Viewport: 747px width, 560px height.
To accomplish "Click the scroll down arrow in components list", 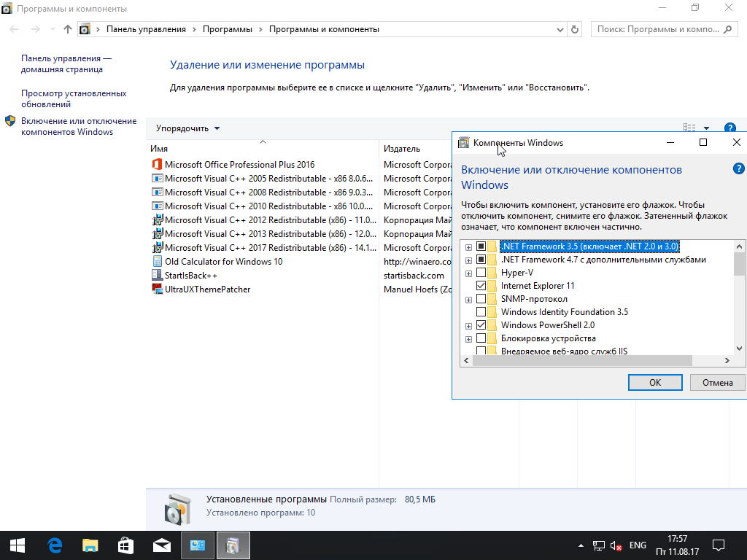I will click(x=739, y=348).
